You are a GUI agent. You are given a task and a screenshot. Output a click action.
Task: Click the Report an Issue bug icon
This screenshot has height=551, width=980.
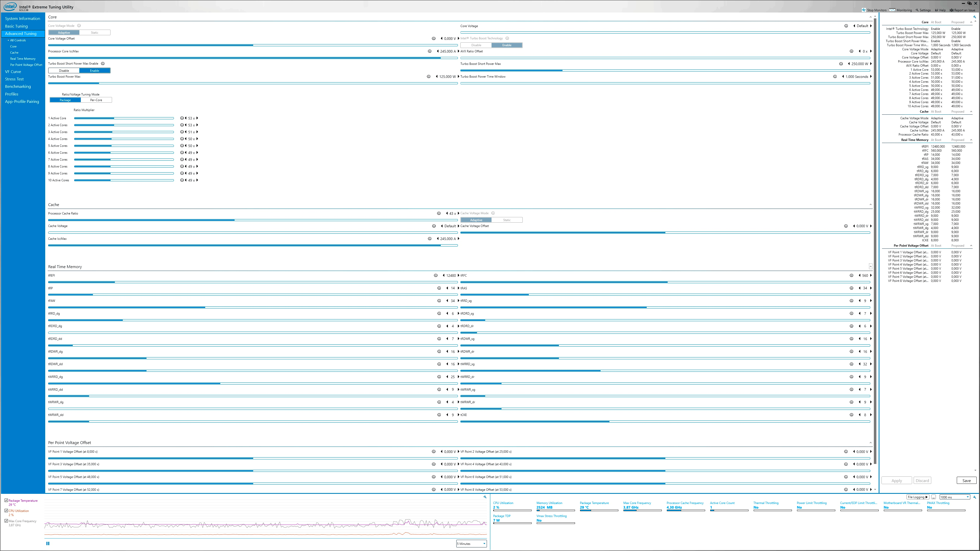pyautogui.click(x=951, y=10)
